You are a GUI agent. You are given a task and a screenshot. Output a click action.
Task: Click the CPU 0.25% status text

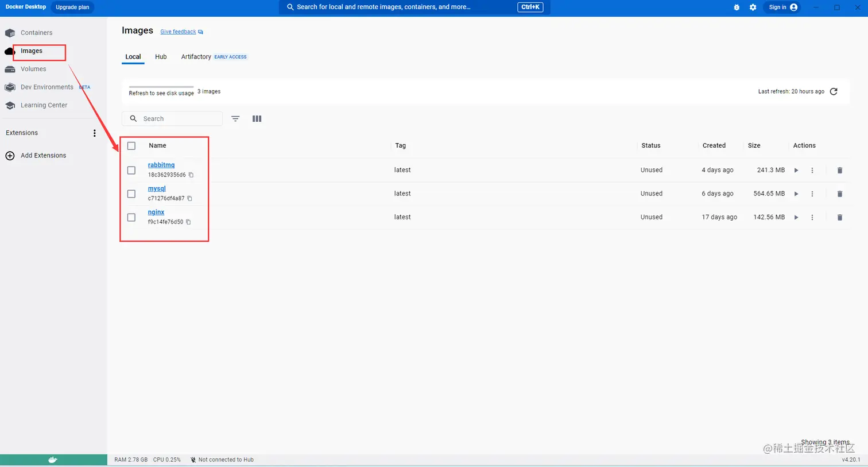[x=167, y=460]
